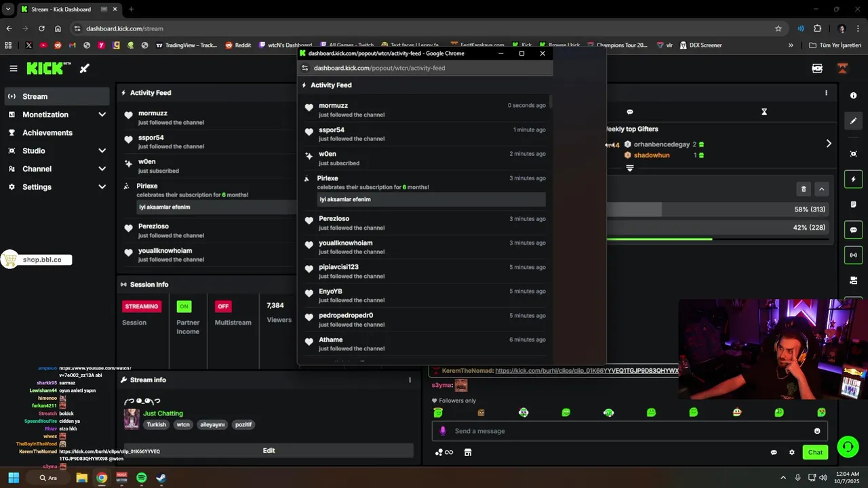Image resolution: width=868 pixels, height=488 pixels.
Task: Expand the Channel menu
Action: (x=57, y=169)
